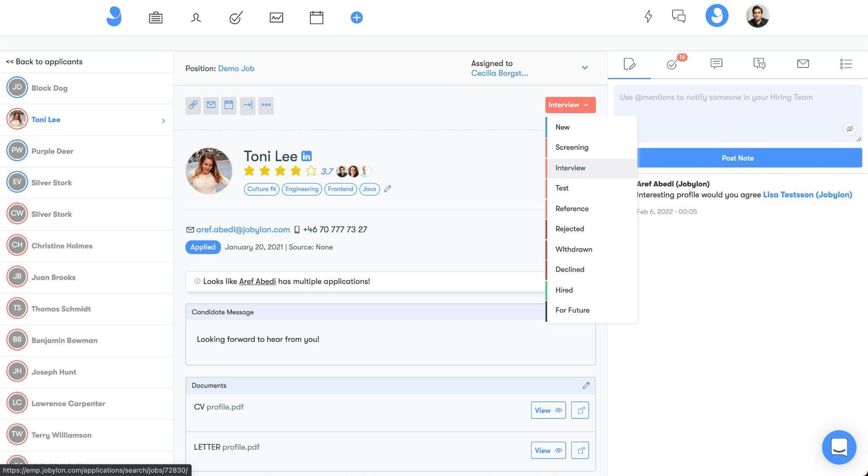Open the three-dots more actions icon

coord(266,106)
